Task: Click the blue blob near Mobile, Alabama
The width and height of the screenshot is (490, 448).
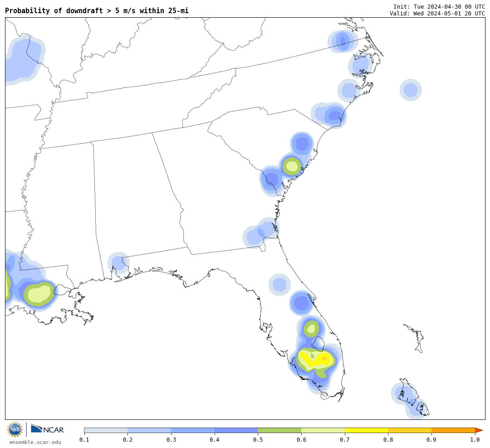Action: click(118, 263)
